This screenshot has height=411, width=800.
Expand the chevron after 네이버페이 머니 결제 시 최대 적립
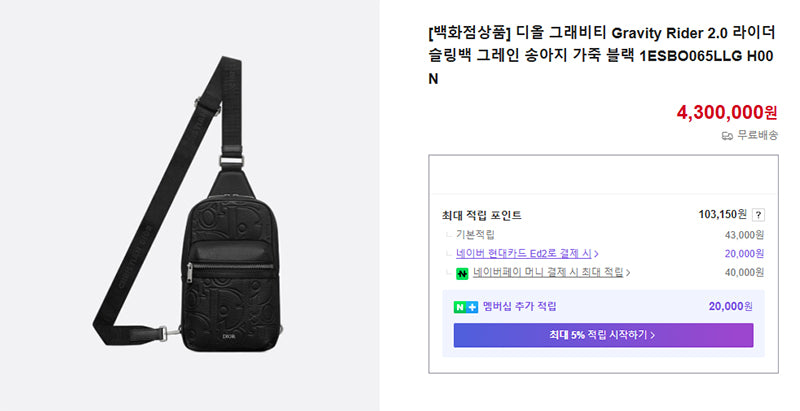628,273
